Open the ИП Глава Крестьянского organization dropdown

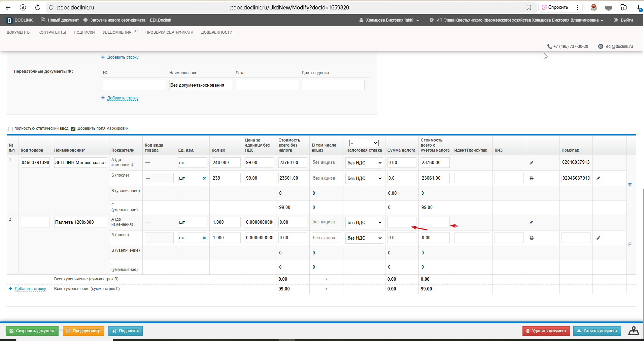516,20
